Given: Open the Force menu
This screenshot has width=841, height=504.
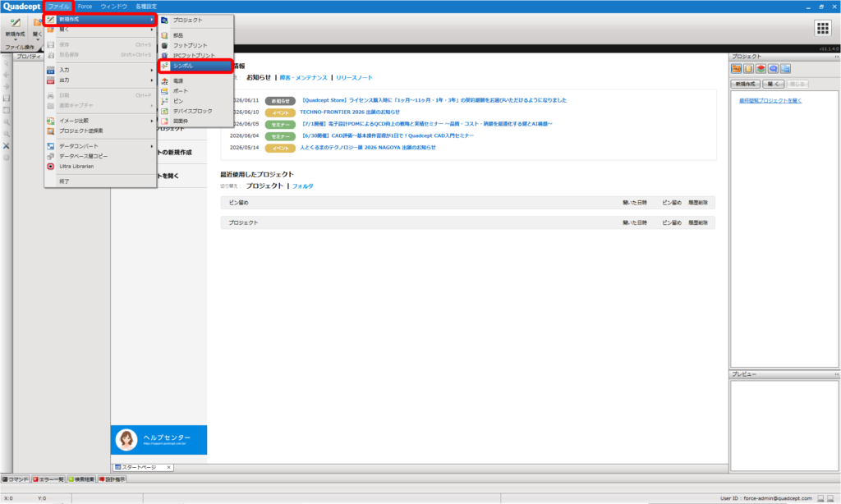Looking at the screenshot, I should click(x=85, y=7).
